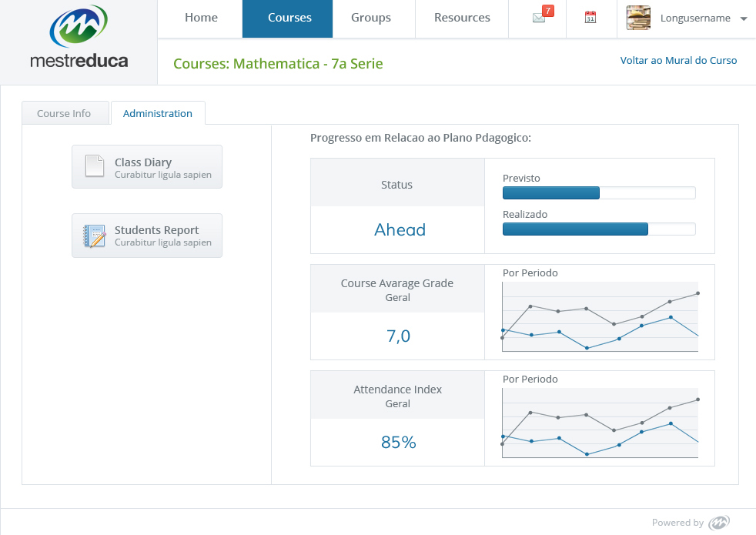Click the user avatar picture
The image size is (756, 535).
pos(638,18)
